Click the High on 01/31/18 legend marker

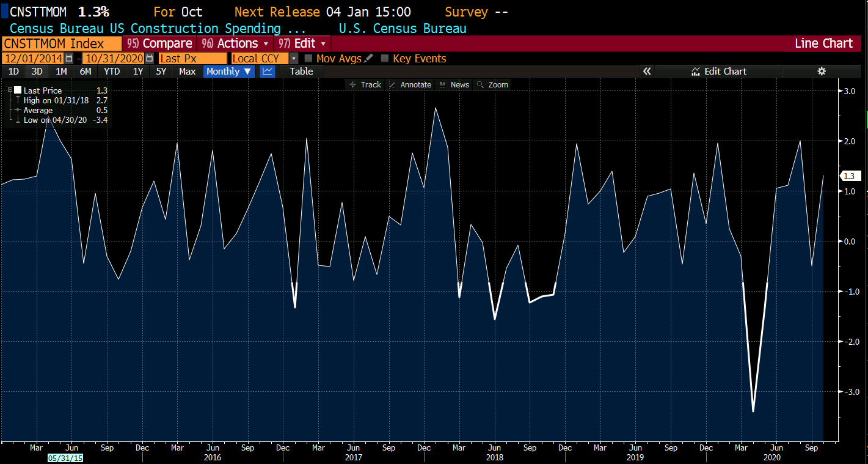tap(18, 100)
